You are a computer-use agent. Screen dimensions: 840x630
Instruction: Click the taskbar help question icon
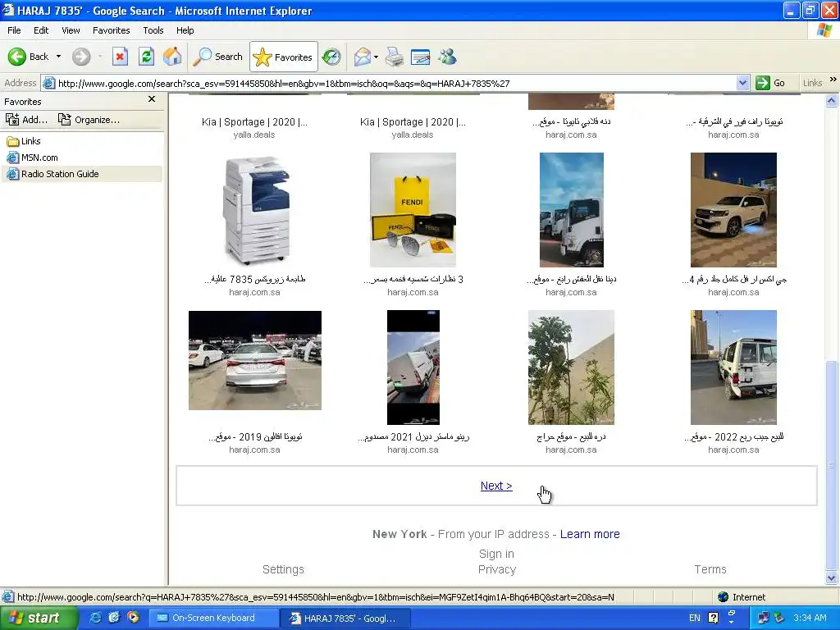(713, 618)
